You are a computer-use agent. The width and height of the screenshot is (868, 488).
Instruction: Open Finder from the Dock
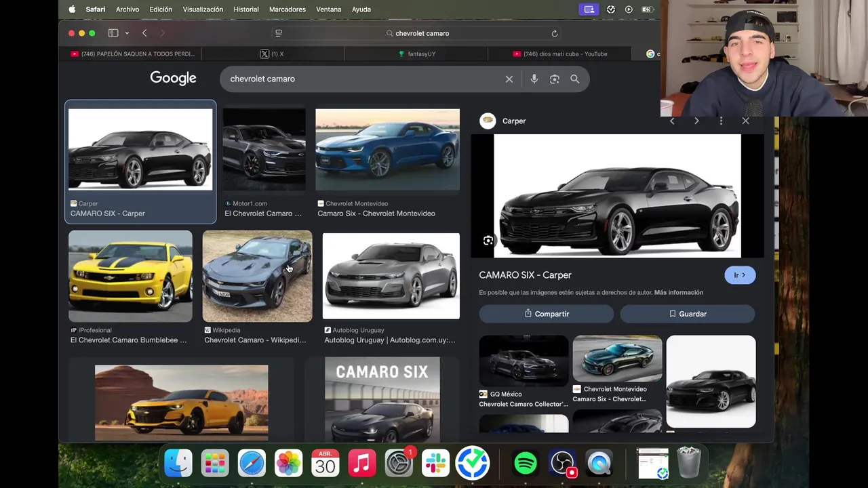coord(178,464)
